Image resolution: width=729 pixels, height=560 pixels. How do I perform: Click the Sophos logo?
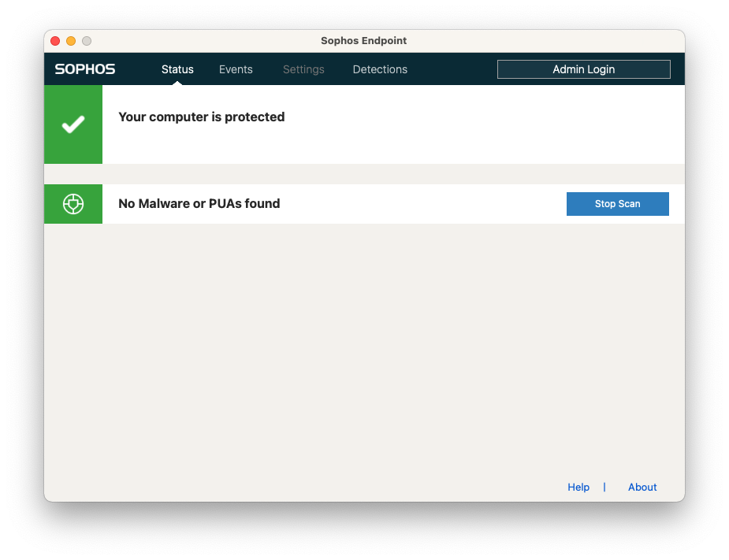(85, 69)
